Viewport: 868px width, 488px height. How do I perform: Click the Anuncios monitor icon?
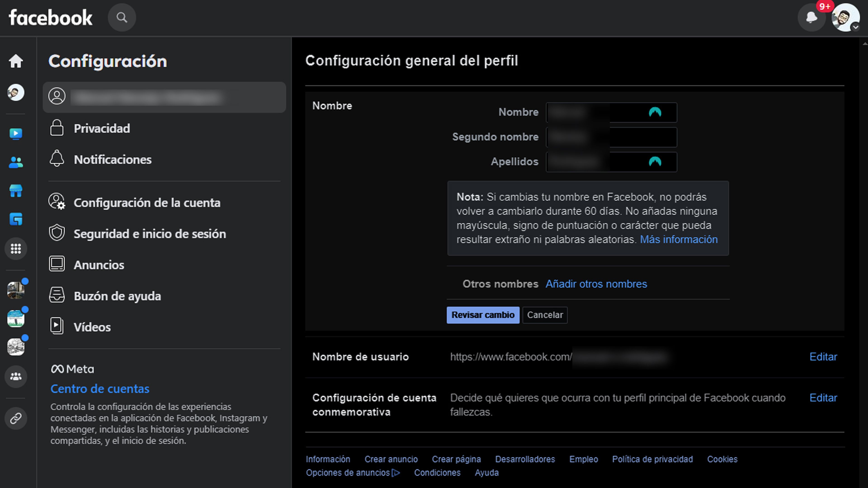[x=57, y=264]
